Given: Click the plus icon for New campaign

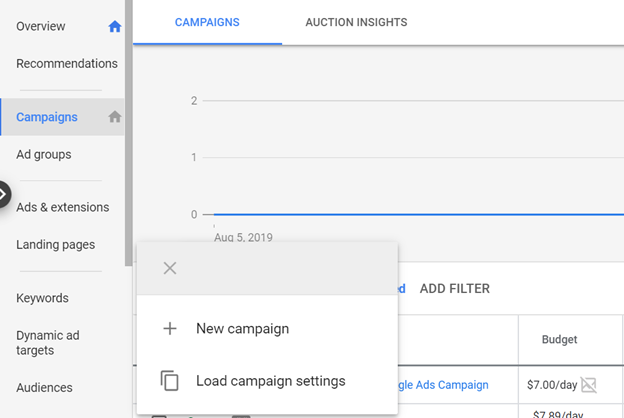Looking at the screenshot, I should pyautogui.click(x=170, y=328).
